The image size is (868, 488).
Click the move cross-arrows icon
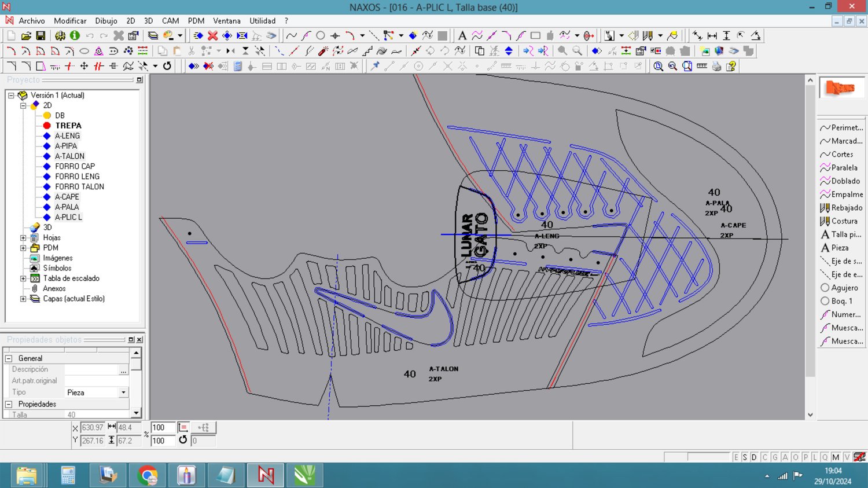pyautogui.click(x=84, y=66)
